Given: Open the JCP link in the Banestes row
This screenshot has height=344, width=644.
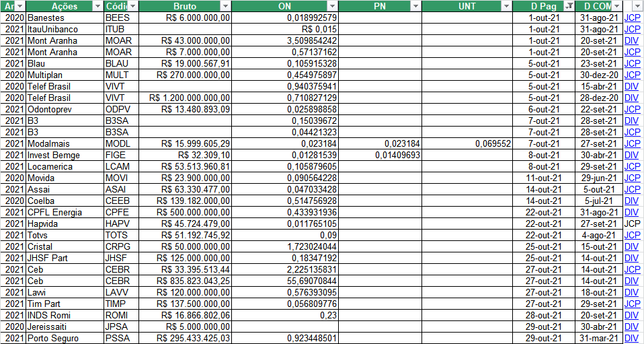Looking at the screenshot, I should pyautogui.click(x=632, y=18).
